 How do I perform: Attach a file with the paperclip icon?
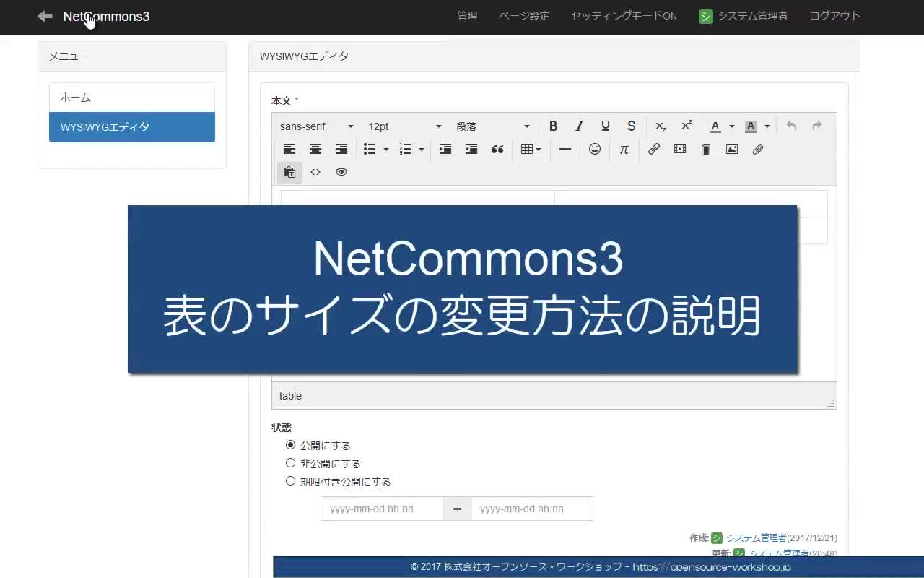pos(758,149)
